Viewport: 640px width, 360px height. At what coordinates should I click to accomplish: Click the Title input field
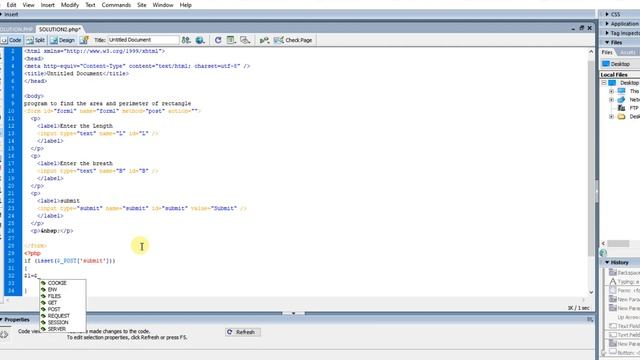tap(143, 40)
